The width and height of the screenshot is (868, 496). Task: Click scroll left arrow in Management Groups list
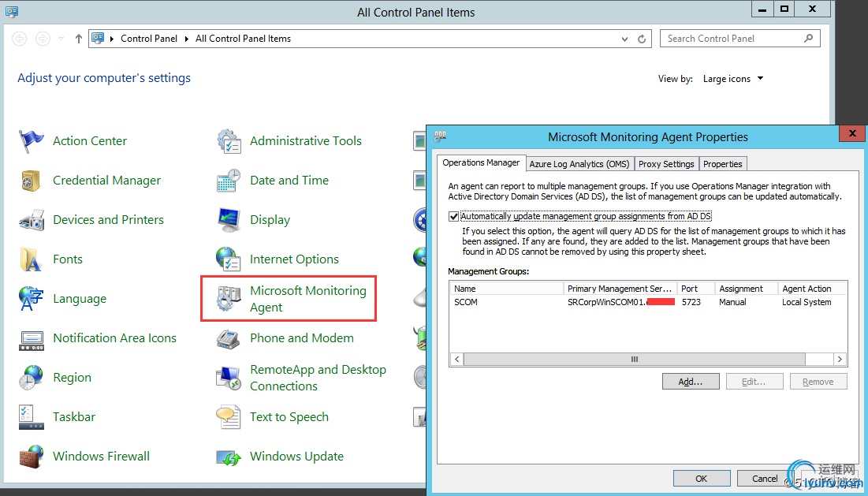456,360
